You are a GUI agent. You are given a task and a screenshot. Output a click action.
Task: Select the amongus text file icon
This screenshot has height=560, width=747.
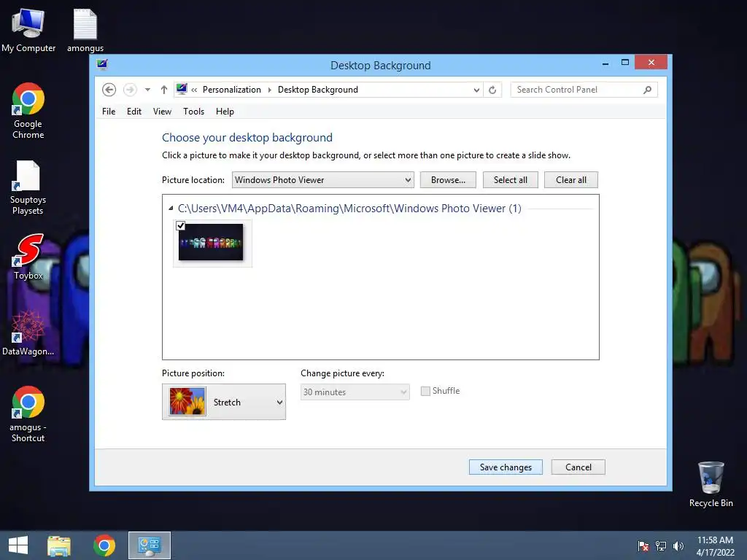tap(85, 31)
